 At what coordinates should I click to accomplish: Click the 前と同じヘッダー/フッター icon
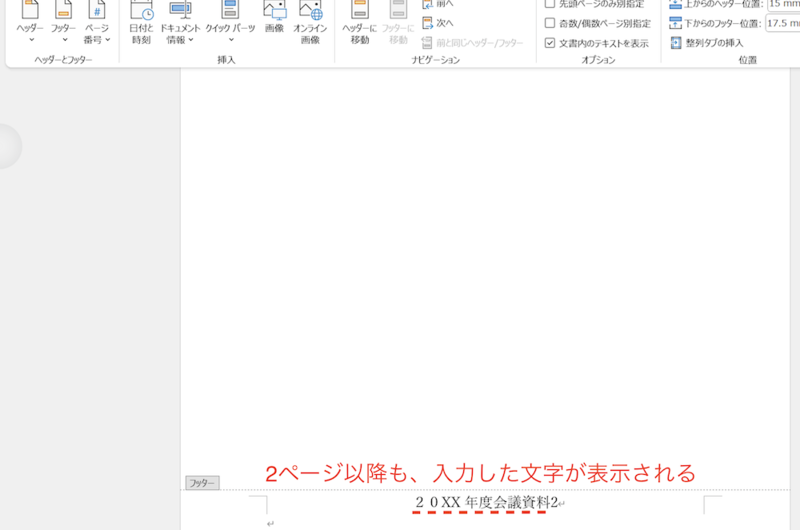427,43
